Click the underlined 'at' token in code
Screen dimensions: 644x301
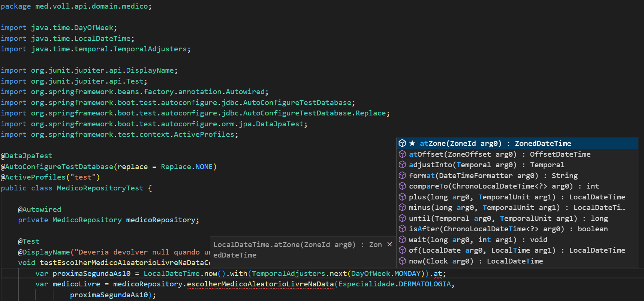(x=437, y=274)
